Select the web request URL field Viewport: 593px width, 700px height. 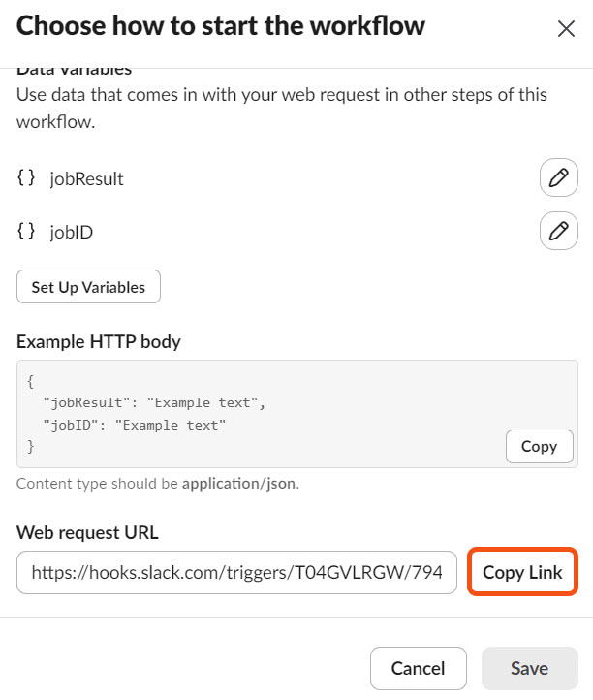pos(237,572)
